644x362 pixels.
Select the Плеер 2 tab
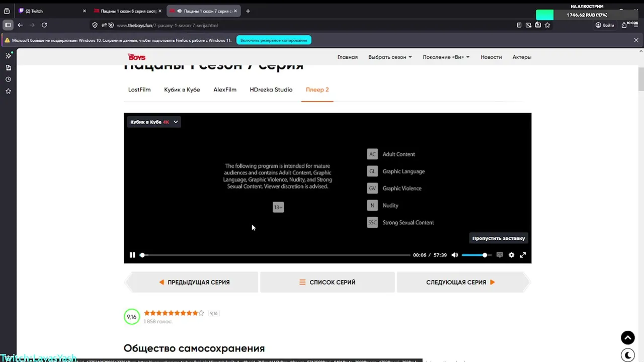point(317,89)
